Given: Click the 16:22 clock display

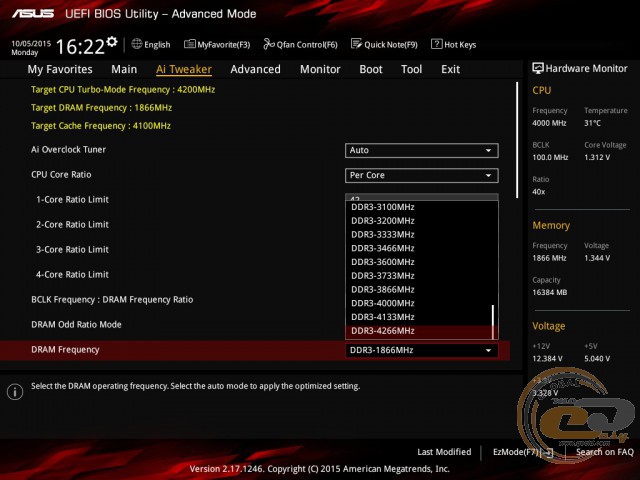Looking at the screenshot, I should point(80,47).
